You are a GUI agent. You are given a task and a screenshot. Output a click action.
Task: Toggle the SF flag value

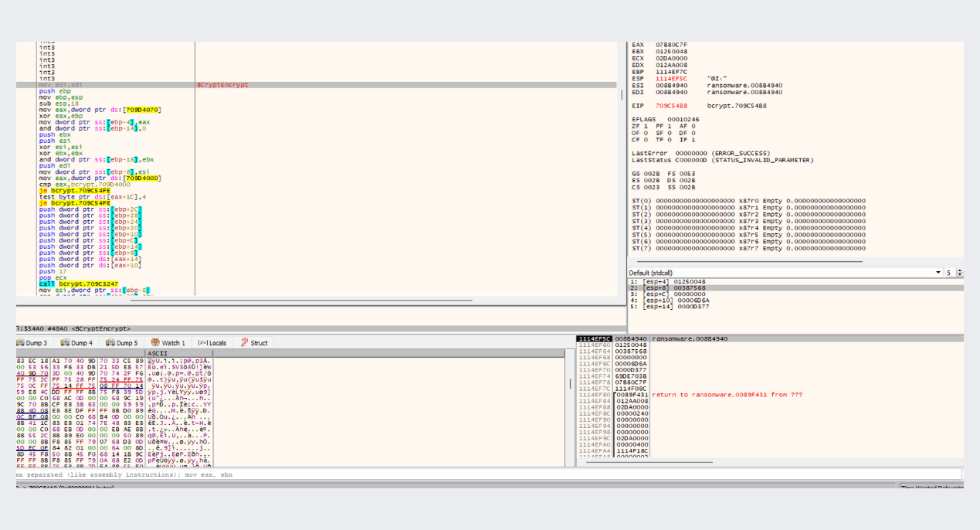pos(669,133)
